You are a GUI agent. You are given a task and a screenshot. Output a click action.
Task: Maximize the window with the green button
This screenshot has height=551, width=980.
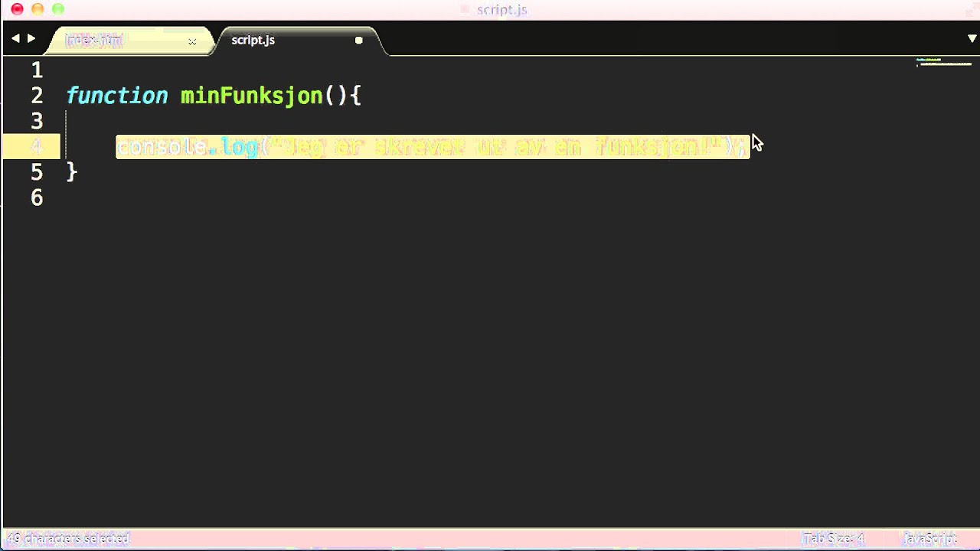(58, 9)
